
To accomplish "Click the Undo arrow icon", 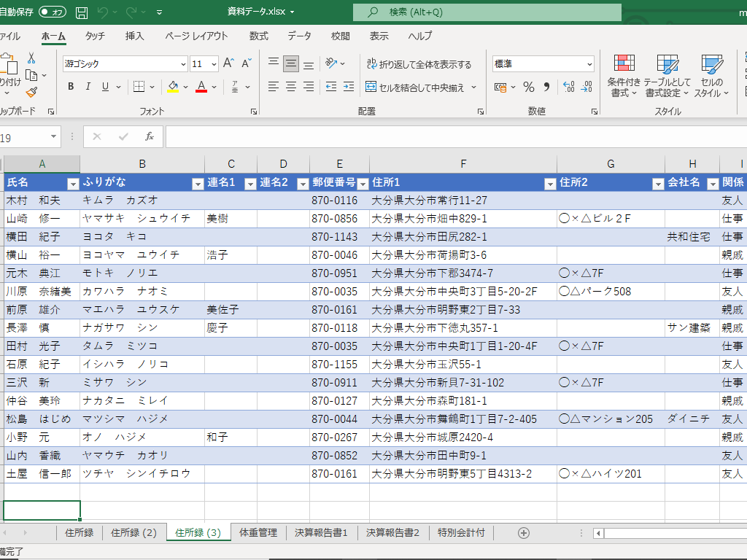I will (102, 12).
